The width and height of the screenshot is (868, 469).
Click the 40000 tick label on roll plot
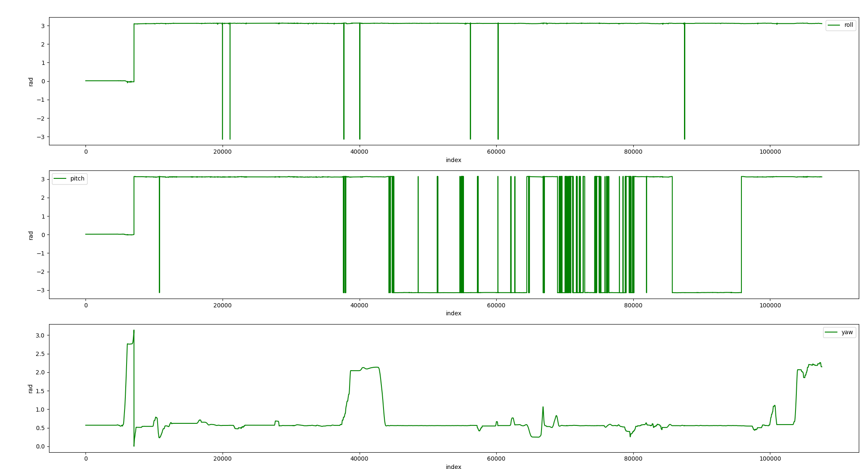pyautogui.click(x=359, y=152)
